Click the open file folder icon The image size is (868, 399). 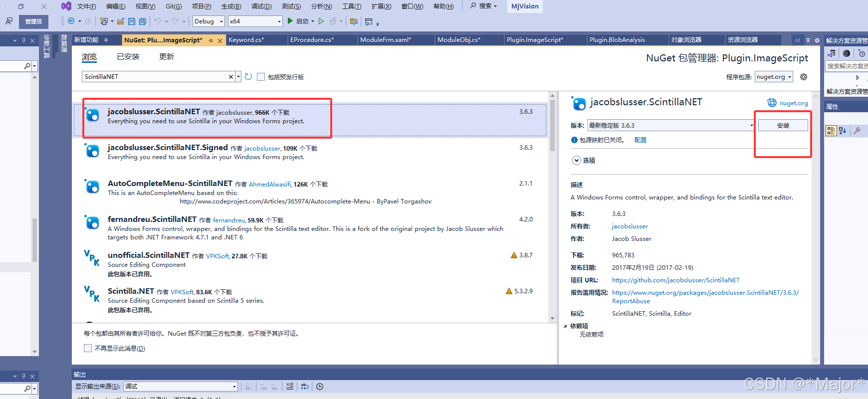tap(121, 21)
